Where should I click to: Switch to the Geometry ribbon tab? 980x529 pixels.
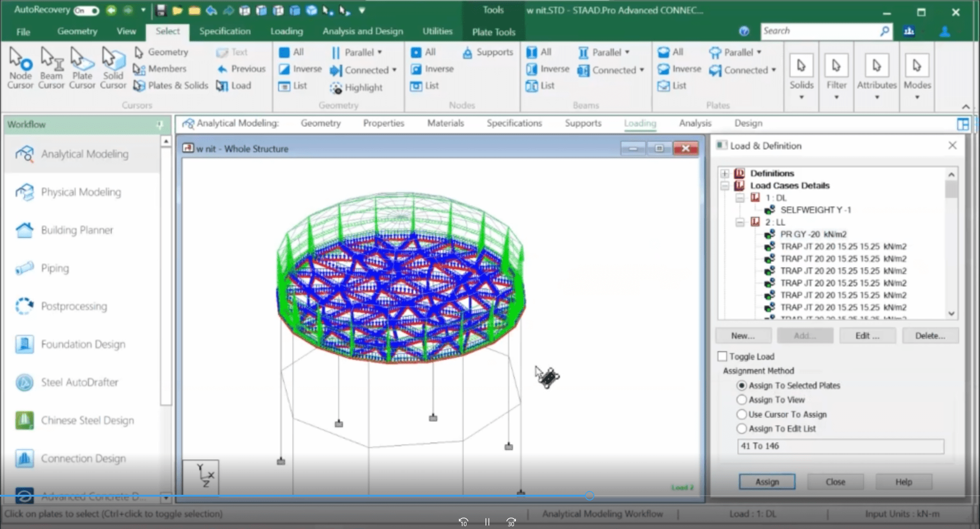pyautogui.click(x=77, y=31)
